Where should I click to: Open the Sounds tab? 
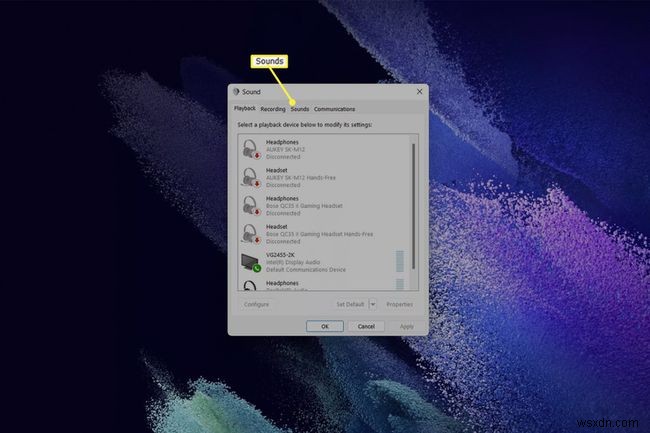click(300, 109)
